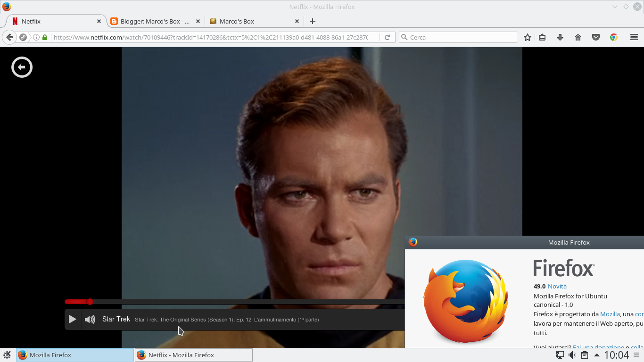Image resolution: width=644 pixels, height=362 pixels.
Task: Click the site info icon in address bar
Action: [36, 37]
